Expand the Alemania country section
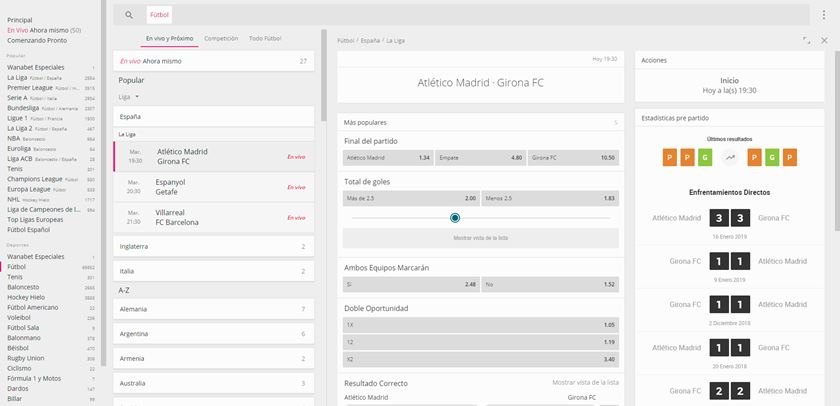 point(214,309)
